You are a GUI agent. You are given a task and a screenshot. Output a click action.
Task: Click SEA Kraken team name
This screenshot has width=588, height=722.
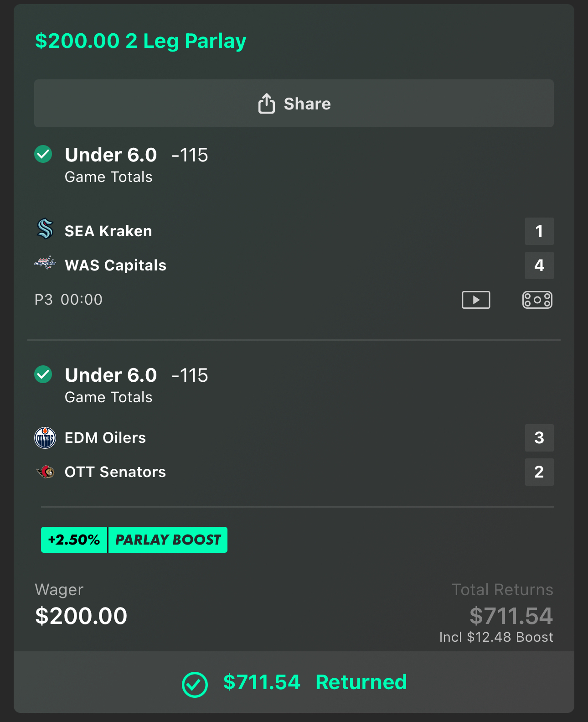(x=108, y=231)
